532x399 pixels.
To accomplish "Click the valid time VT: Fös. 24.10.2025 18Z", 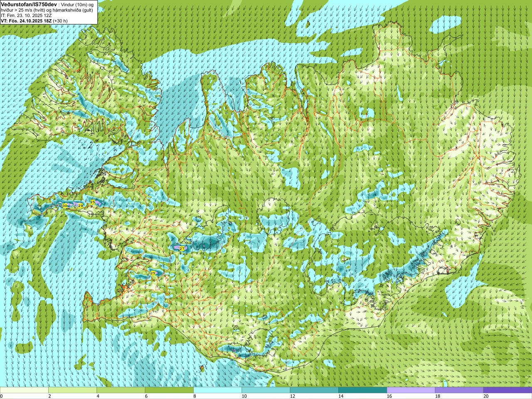I will coord(26,21).
